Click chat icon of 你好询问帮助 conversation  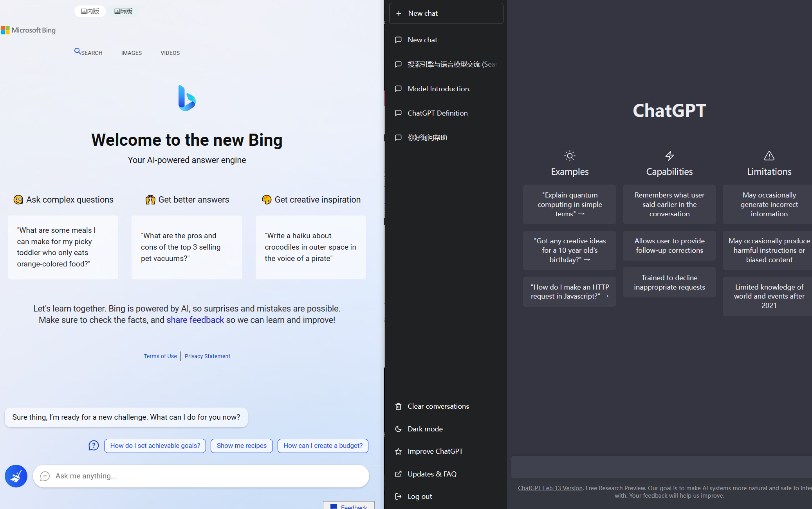click(x=398, y=138)
